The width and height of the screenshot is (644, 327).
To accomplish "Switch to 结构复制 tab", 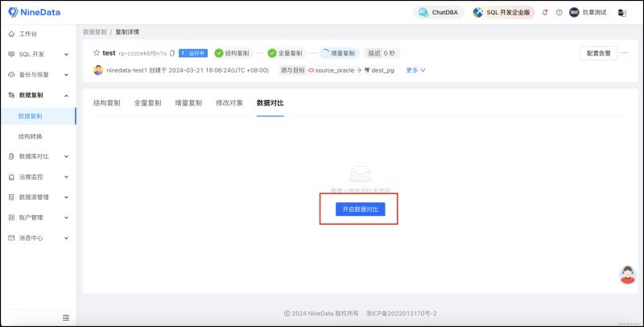I will tap(107, 103).
